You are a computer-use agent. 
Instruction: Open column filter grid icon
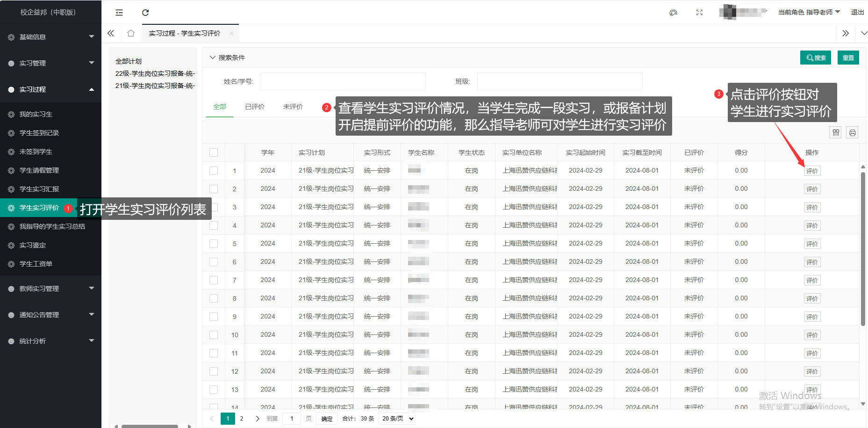836,133
